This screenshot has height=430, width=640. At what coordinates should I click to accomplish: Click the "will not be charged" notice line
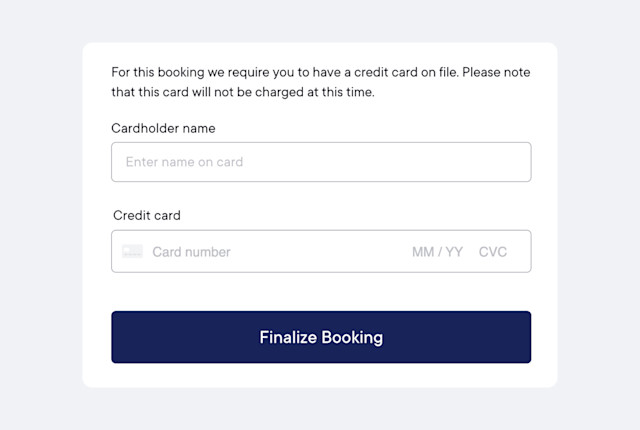pos(243,92)
